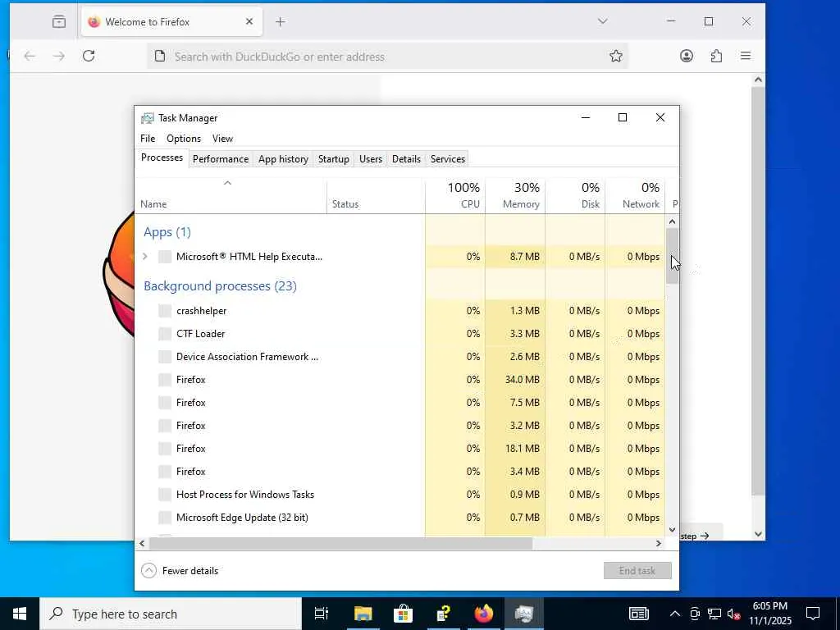This screenshot has width=840, height=630.
Task: Open News and interests taskbar icon
Action: 638,614
